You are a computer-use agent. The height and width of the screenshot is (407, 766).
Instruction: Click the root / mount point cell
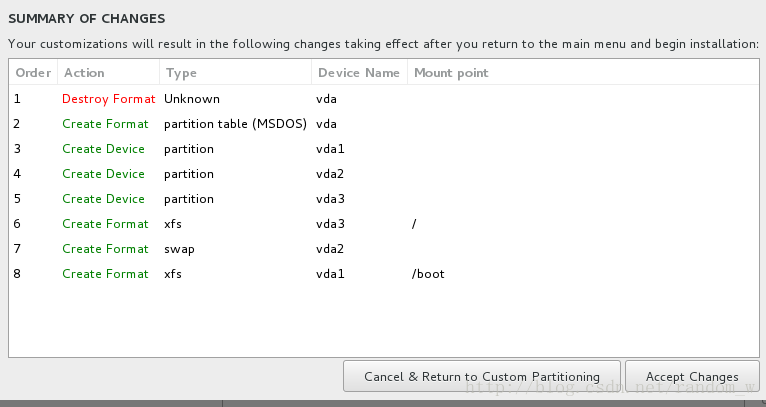tap(414, 224)
